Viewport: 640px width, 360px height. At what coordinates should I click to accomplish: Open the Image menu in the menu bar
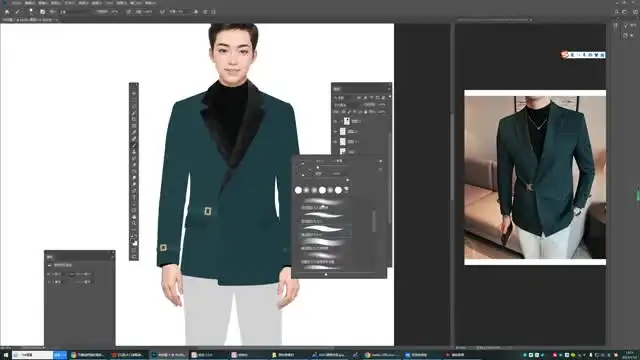pyautogui.click(x=42, y=3)
